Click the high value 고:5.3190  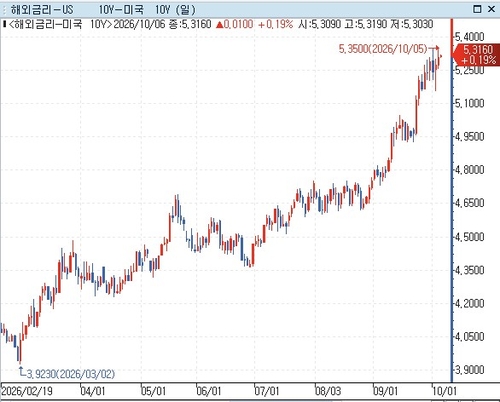click(366, 24)
